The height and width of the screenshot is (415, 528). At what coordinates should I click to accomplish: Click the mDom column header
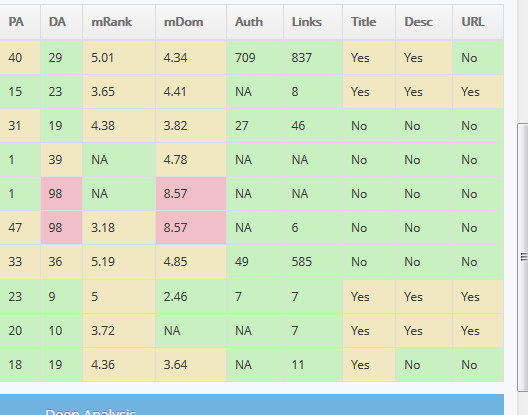[191, 22]
